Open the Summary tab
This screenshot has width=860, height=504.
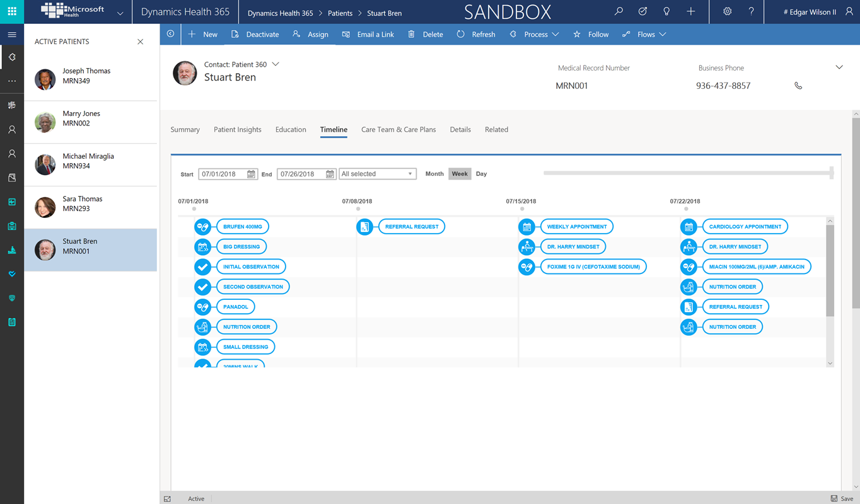pos(185,130)
